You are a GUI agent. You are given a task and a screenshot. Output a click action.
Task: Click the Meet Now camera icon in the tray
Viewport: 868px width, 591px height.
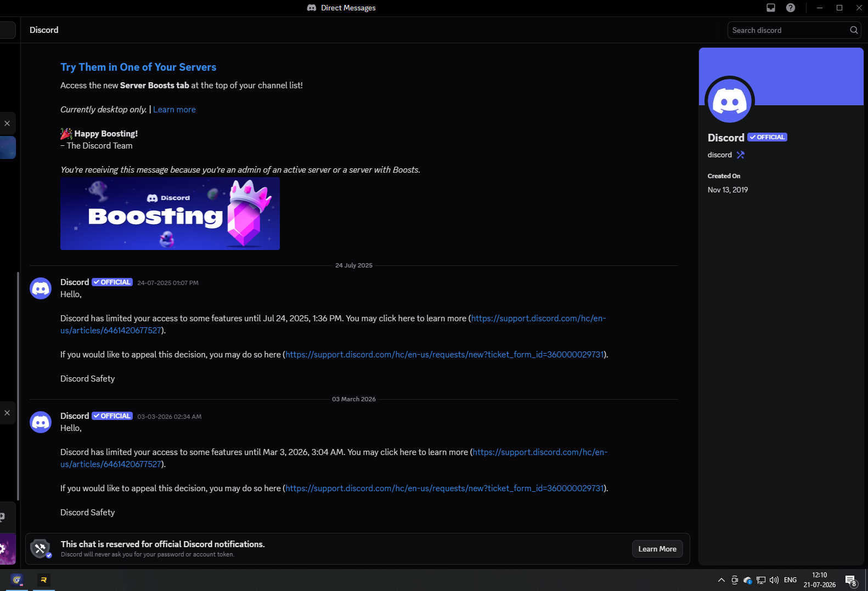click(x=735, y=580)
